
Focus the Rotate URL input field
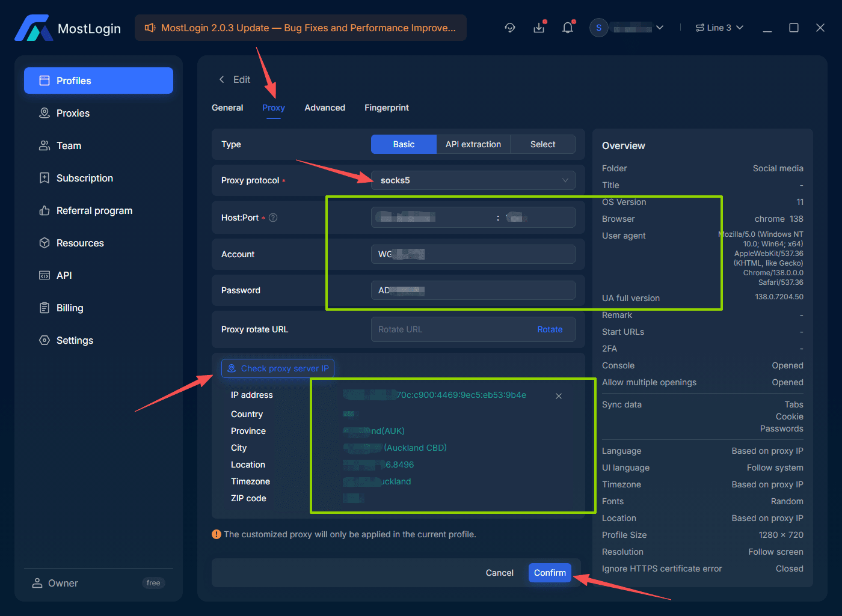pyautogui.click(x=451, y=329)
